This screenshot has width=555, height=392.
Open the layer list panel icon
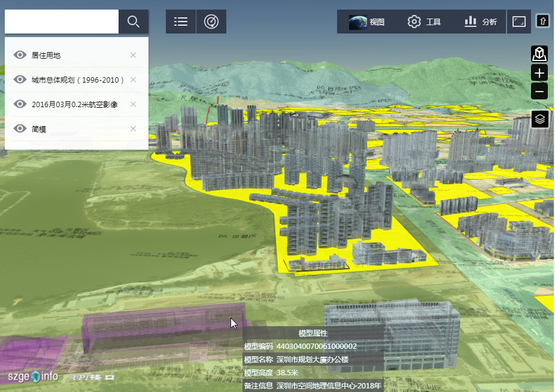(x=181, y=22)
